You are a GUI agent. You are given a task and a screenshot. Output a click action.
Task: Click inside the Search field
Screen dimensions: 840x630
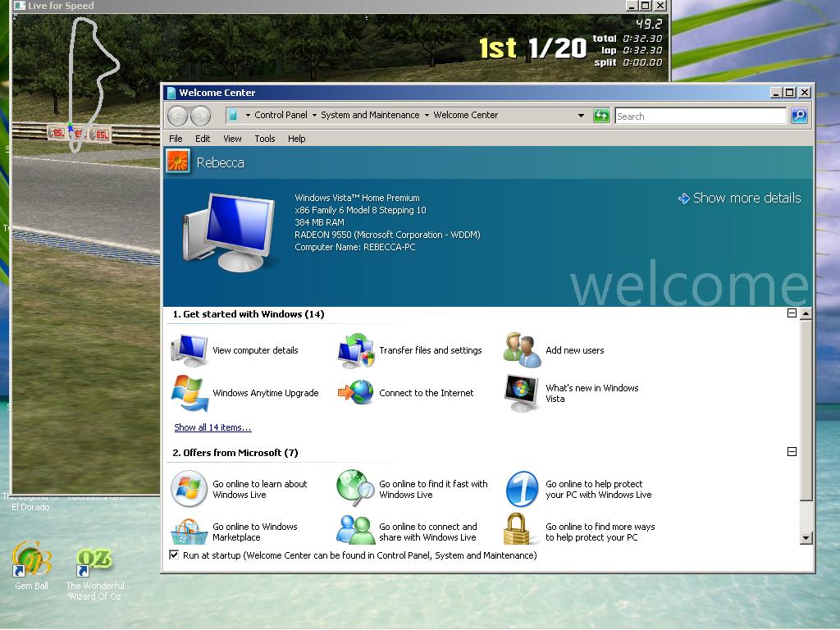click(701, 116)
